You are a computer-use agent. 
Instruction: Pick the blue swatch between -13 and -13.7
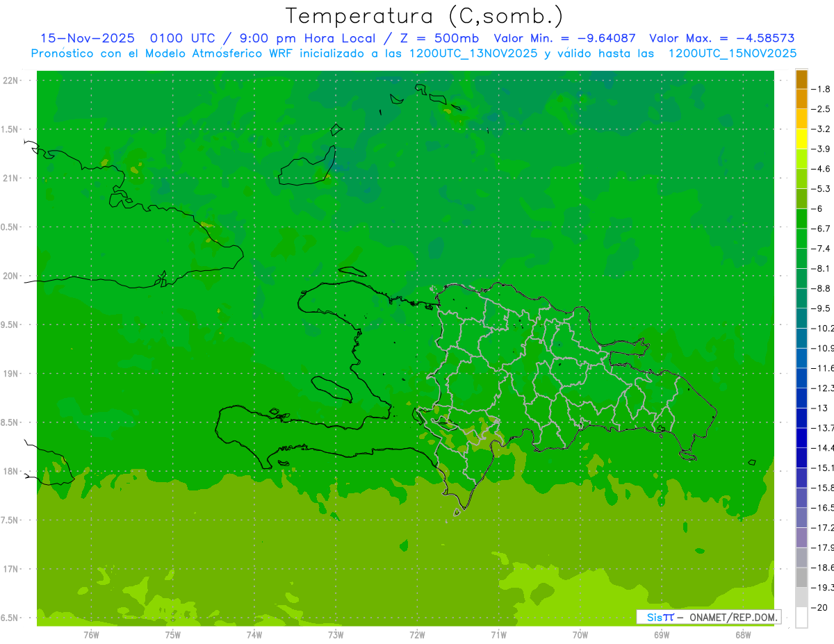pos(801,418)
